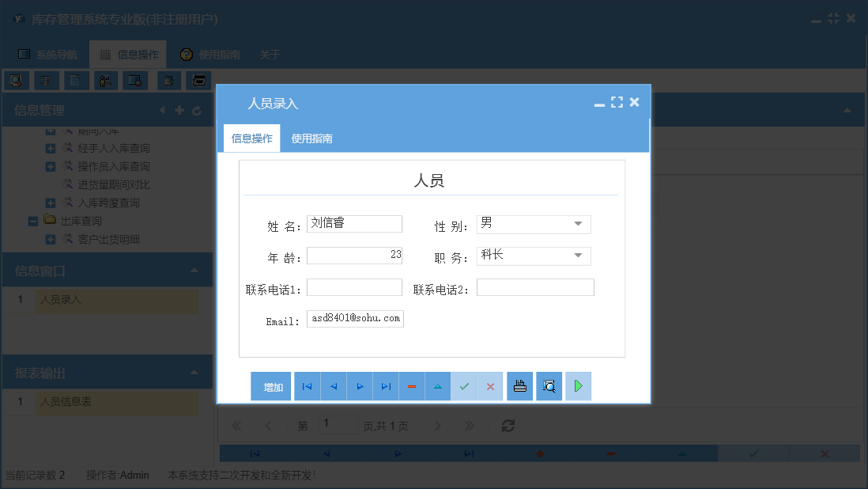Refresh the page list with the refresh icon
Image resolution: width=868 pixels, height=489 pixels.
point(507,425)
